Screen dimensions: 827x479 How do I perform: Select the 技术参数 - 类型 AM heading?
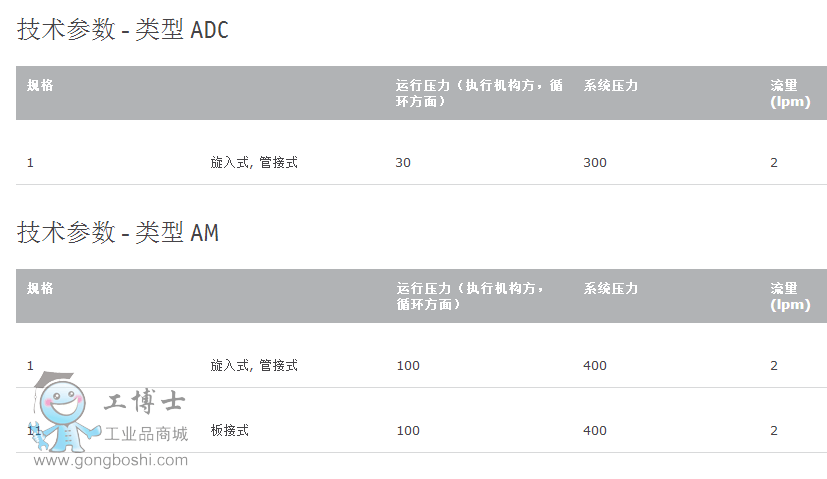(x=118, y=233)
